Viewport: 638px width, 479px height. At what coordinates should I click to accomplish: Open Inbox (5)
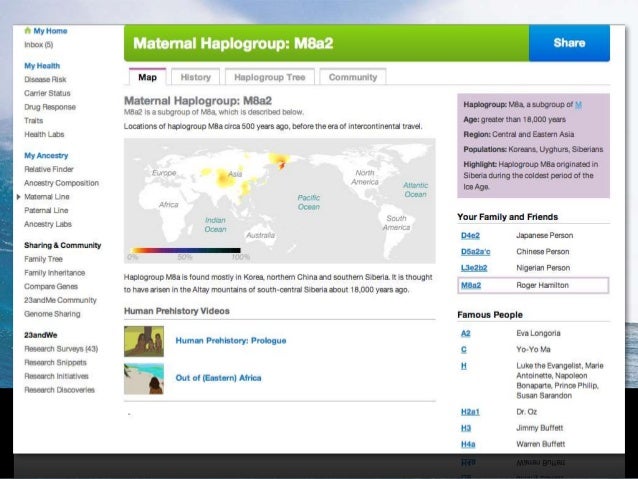[x=39, y=45]
